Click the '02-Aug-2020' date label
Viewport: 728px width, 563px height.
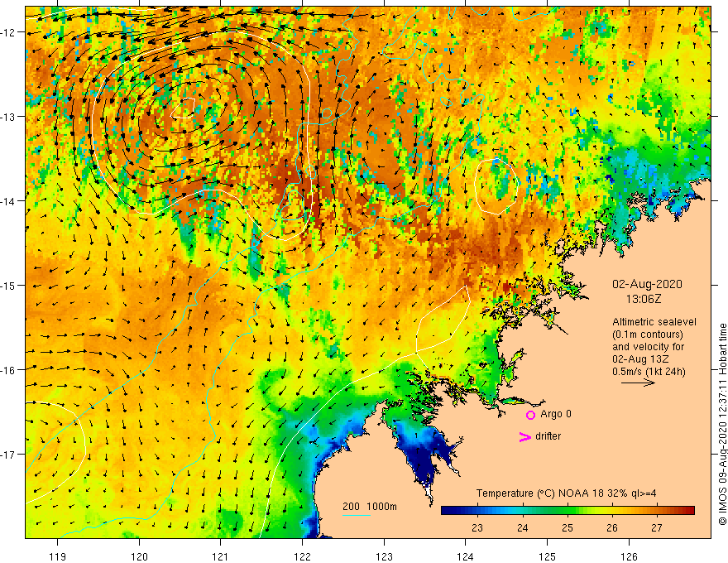pos(647,284)
